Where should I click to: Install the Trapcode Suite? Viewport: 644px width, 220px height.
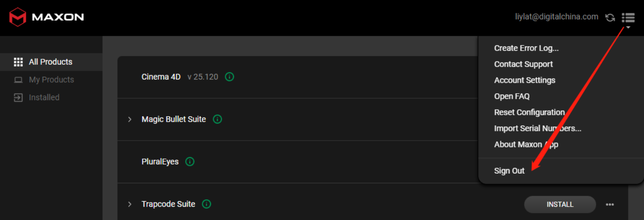tap(560, 204)
